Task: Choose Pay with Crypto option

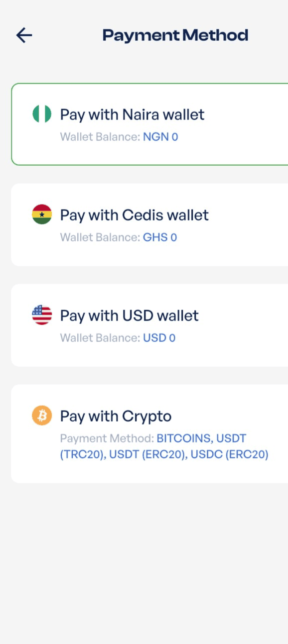Action: 149,433
